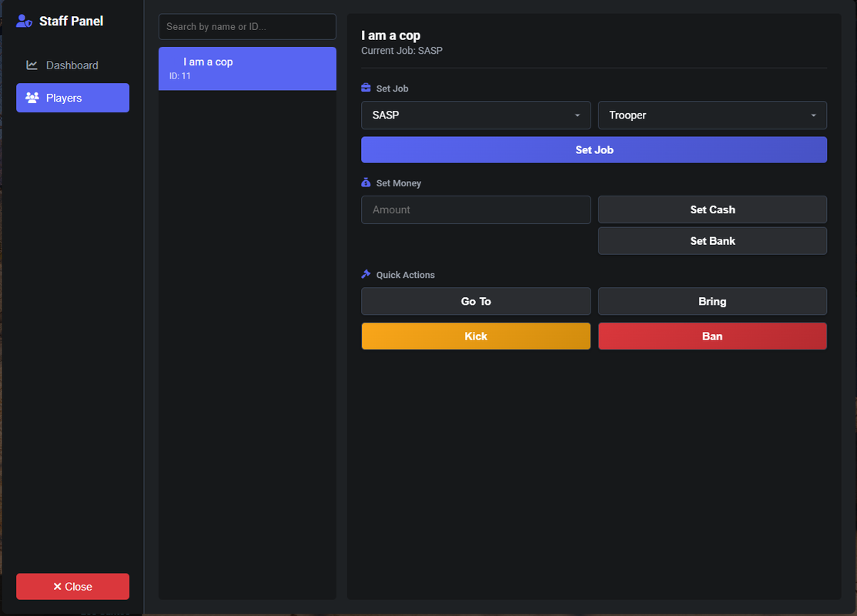Click the 'Set Money' section label
Viewport: 857px width, 616px height.
point(398,183)
